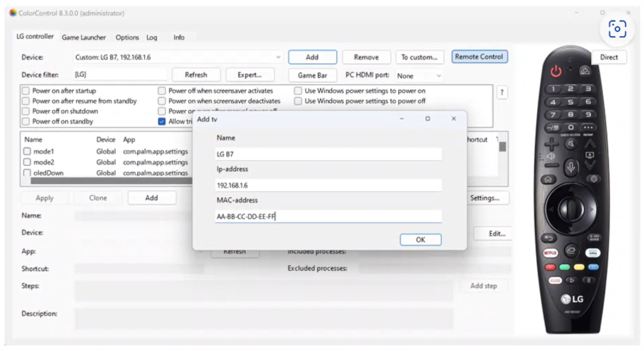Tap the number 3 key on the remote
This screenshot has width=644, height=351.
click(588, 89)
